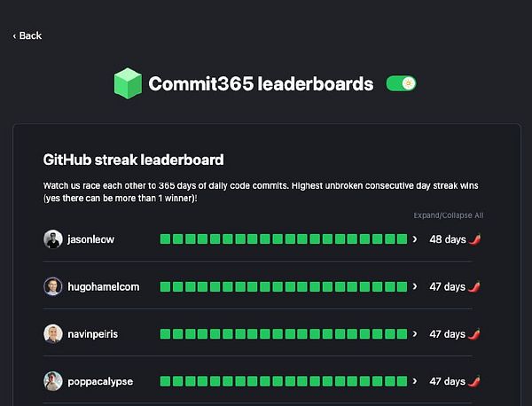Click the chili pepper beside jasonleow's streak
The width and height of the screenshot is (532, 406).
pyautogui.click(x=474, y=239)
